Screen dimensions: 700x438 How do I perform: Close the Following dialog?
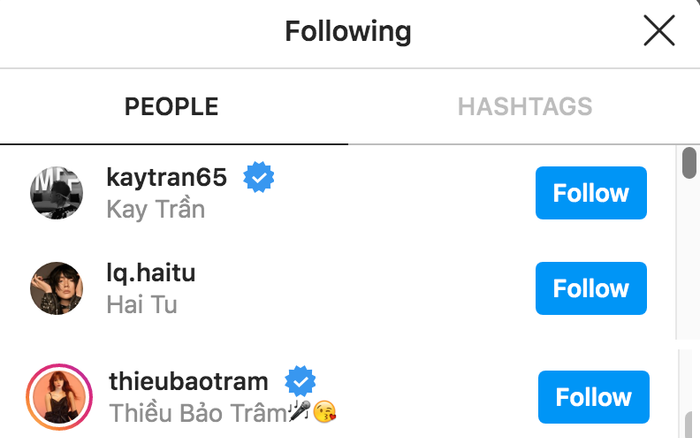click(659, 31)
